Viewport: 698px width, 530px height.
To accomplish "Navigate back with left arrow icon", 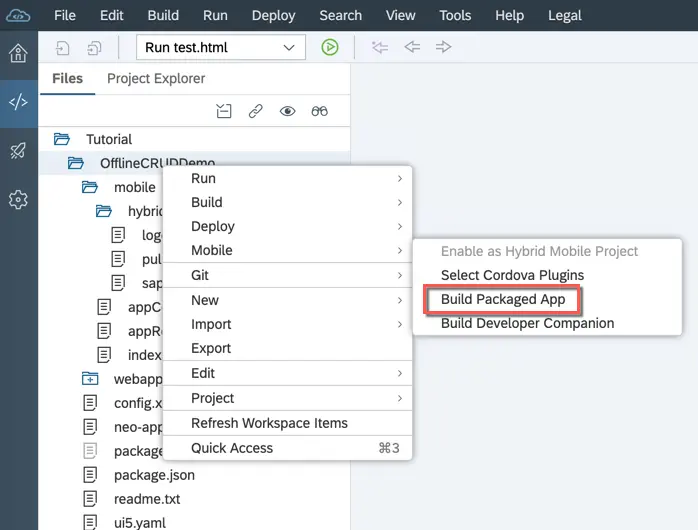I will [412, 47].
